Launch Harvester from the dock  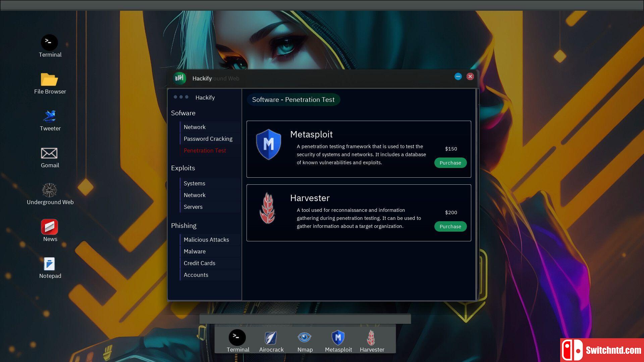click(371, 338)
